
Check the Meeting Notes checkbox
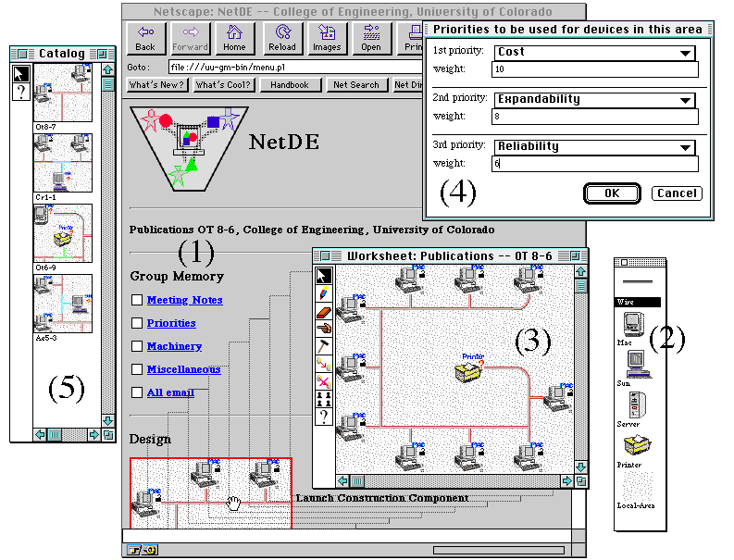(137, 300)
